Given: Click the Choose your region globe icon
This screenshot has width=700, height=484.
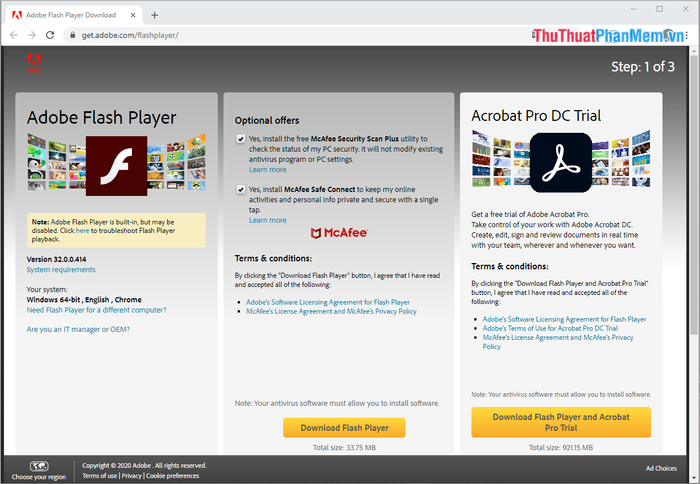Looking at the screenshot, I should tap(39, 466).
